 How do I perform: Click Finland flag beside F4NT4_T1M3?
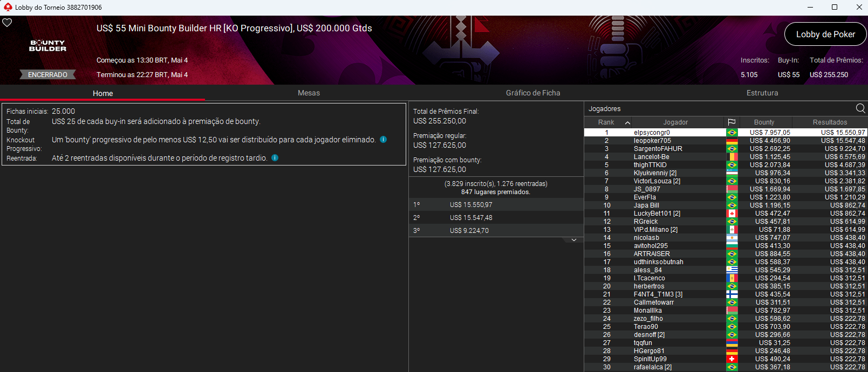(x=732, y=294)
